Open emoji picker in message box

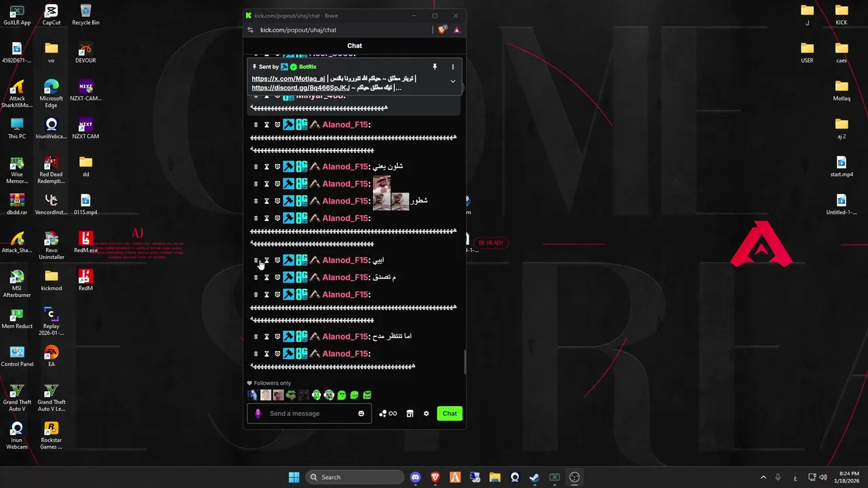click(361, 413)
